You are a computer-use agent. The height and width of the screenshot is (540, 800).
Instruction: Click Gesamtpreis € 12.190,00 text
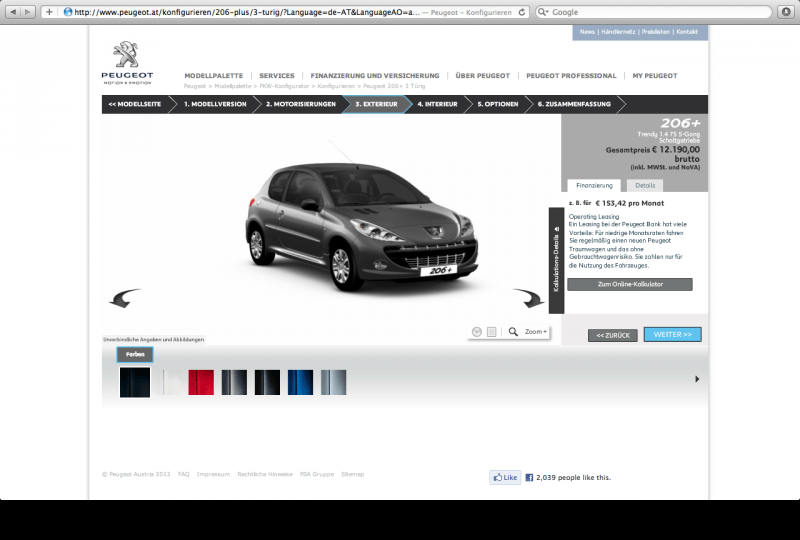click(x=653, y=150)
